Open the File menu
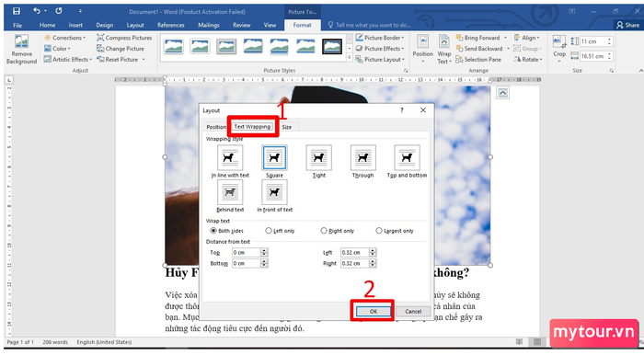This screenshot has height=355, width=644. point(17,25)
